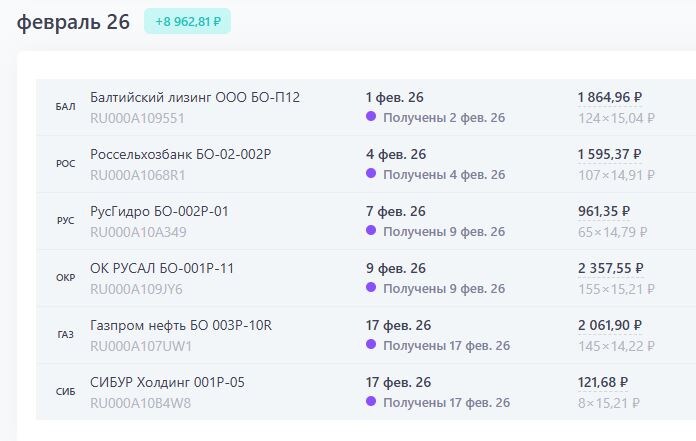The height and width of the screenshot is (441, 696).
Task: Click the РУС issuer icon
Action: click(x=65, y=220)
